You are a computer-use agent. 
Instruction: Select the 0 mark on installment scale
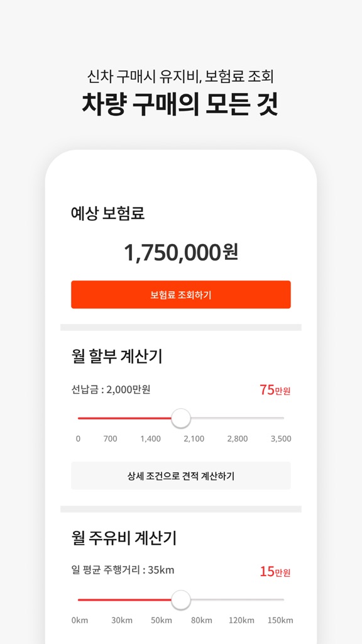pyautogui.click(x=78, y=438)
